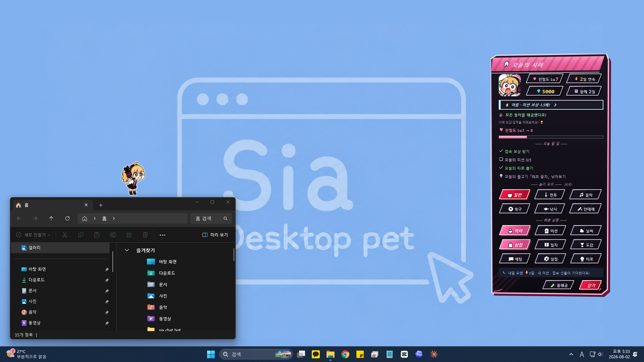Viewport: 644px width, 362px height.
Task: Switch Sia to 전투 battle mode
Action: click(x=550, y=195)
